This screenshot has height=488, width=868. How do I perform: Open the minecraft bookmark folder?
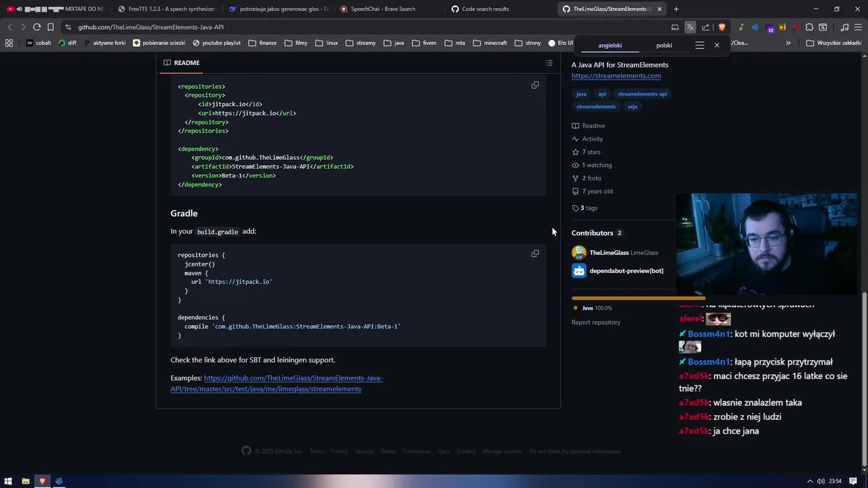tap(490, 43)
